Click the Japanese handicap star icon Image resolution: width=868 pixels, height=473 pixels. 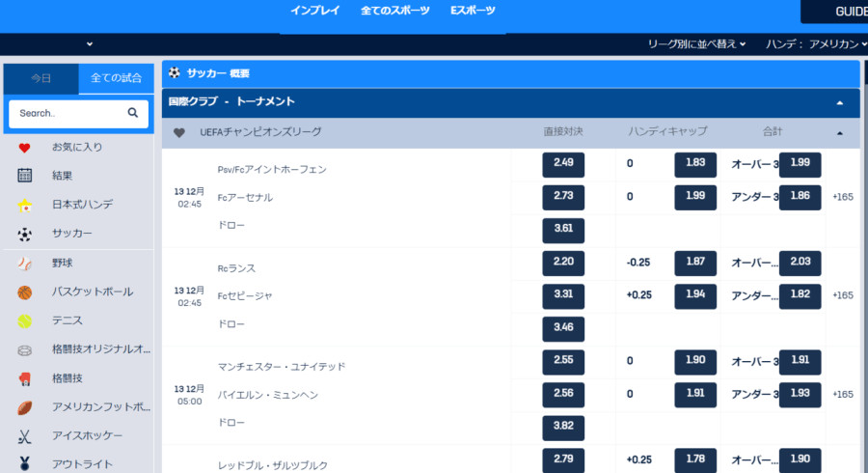click(24, 205)
